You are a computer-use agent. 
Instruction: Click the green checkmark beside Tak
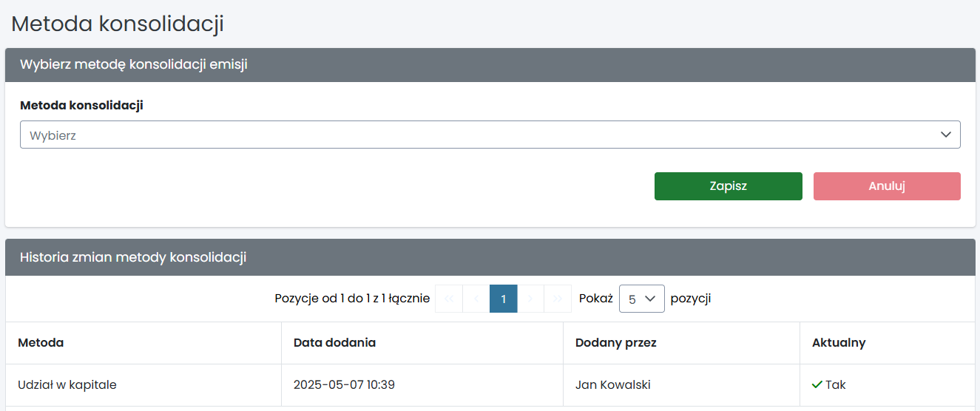coord(817,385)
